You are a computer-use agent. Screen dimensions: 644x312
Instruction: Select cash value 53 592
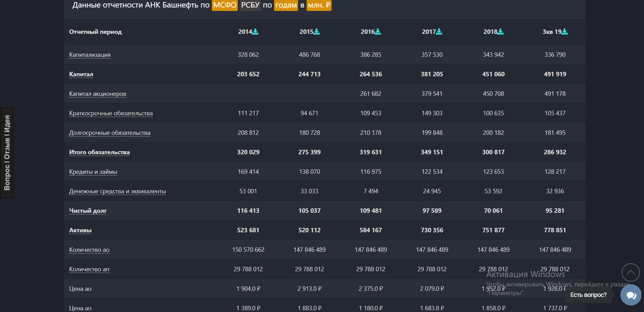click(493, 191)
